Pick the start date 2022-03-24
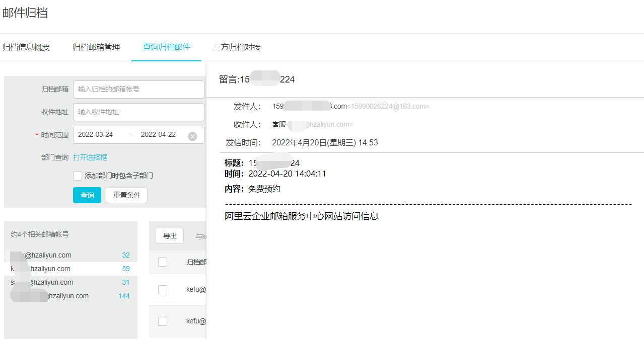 (96, 135)
